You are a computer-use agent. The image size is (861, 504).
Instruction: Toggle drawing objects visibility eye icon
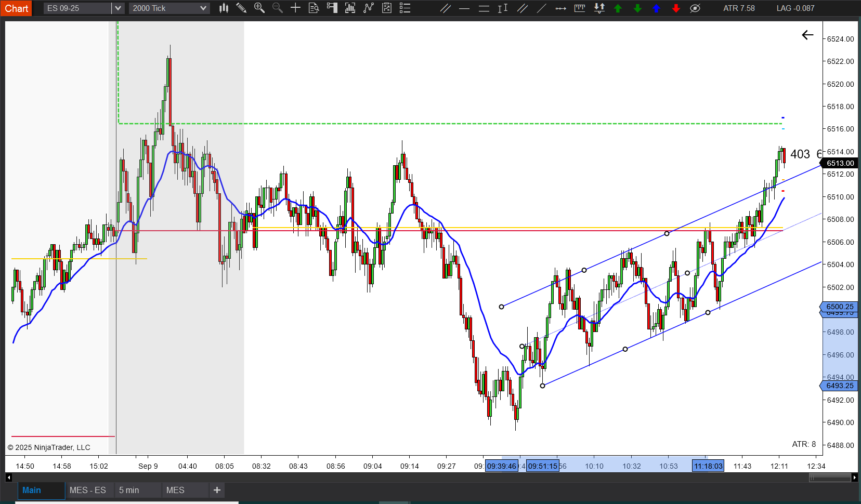point(695,8)
